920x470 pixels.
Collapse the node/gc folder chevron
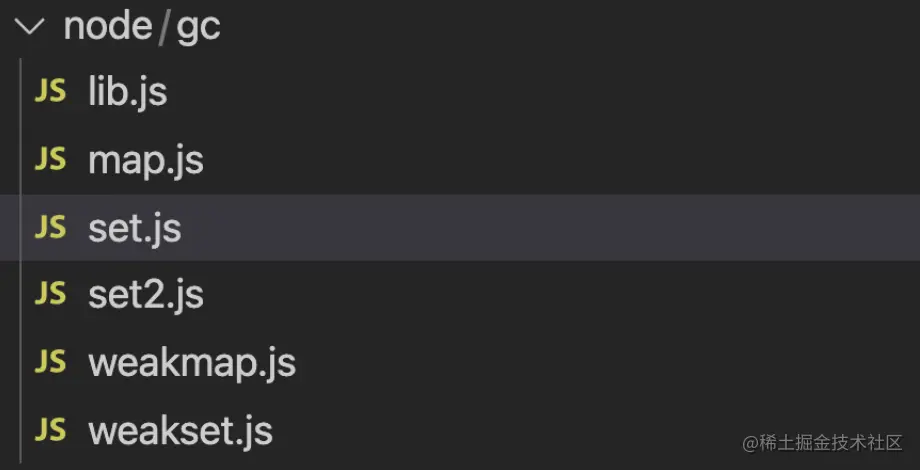pos(31,27)
